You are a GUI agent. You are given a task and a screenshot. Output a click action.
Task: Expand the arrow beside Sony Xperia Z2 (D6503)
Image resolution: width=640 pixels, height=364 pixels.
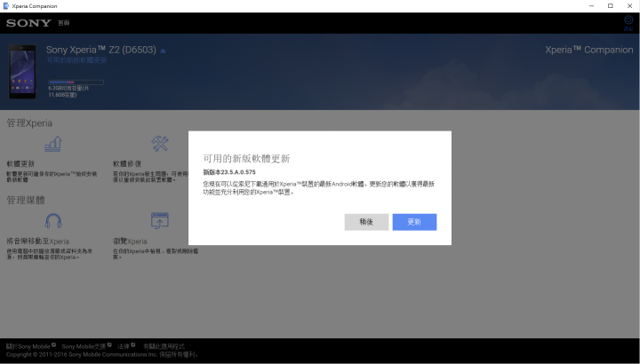point(163,51)
